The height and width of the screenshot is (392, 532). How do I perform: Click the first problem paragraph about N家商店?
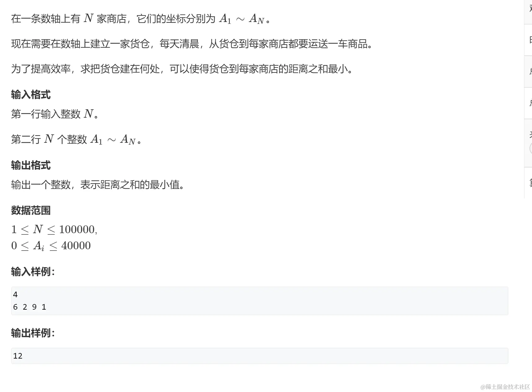[x=141, y=19]
